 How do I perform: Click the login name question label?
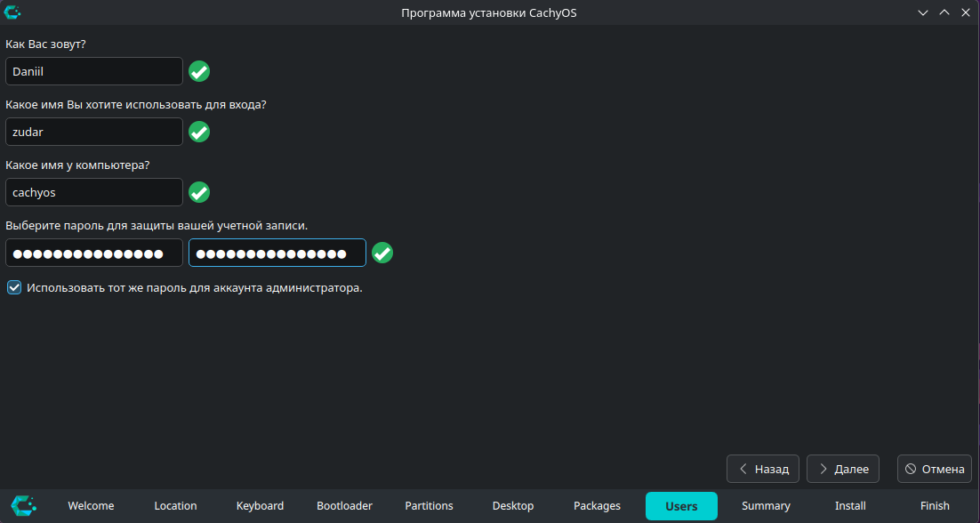[x=136, y=105]
